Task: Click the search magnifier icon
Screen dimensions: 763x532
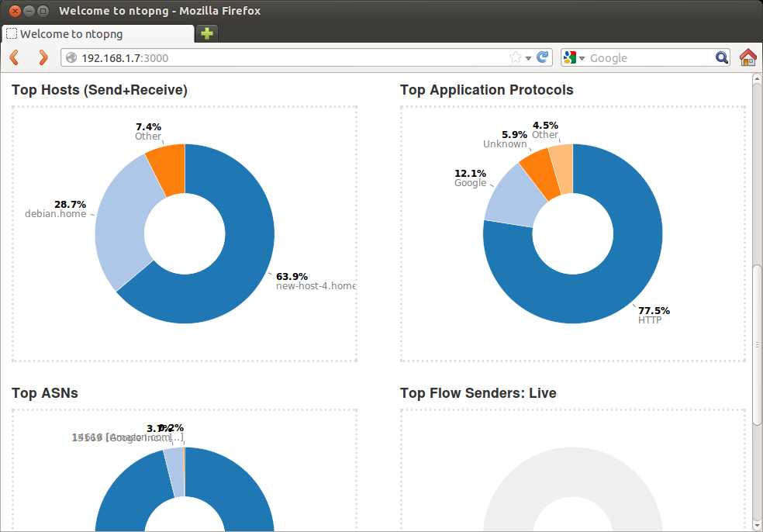Action: click(x=721, y=57)
